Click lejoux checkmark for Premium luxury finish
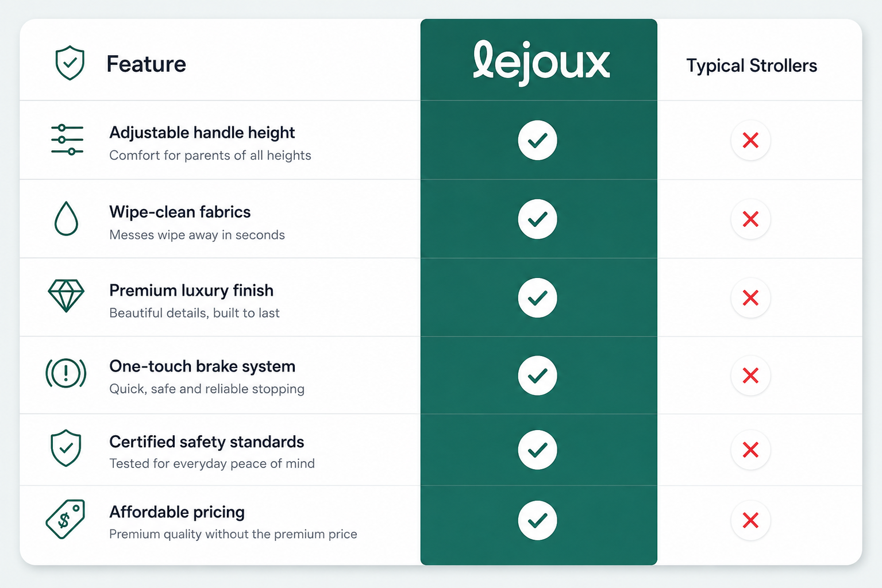Image resolution: width=882 pixels, height=588 pixels. coord(537,297)
